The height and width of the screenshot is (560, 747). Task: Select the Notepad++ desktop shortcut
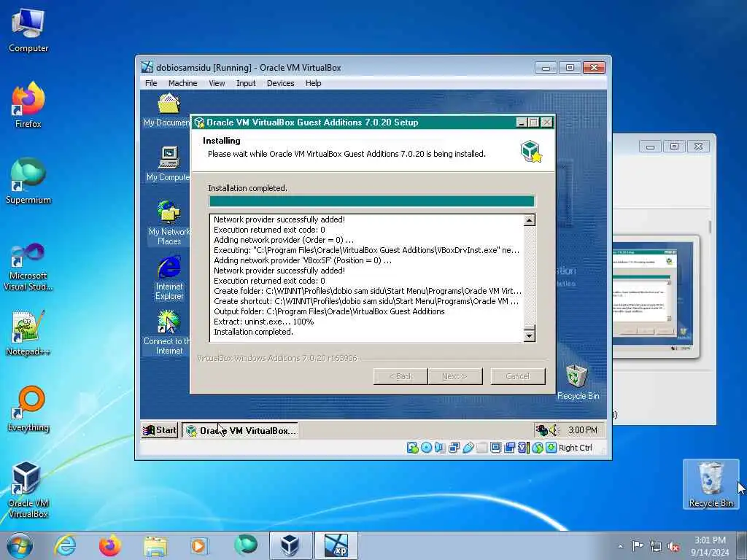[28, 332]
